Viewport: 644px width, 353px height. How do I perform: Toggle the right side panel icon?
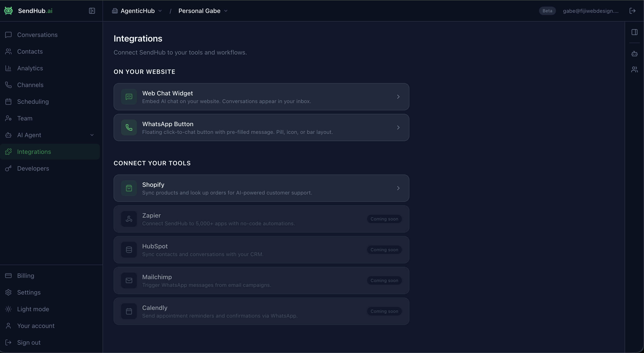(635, 32)
